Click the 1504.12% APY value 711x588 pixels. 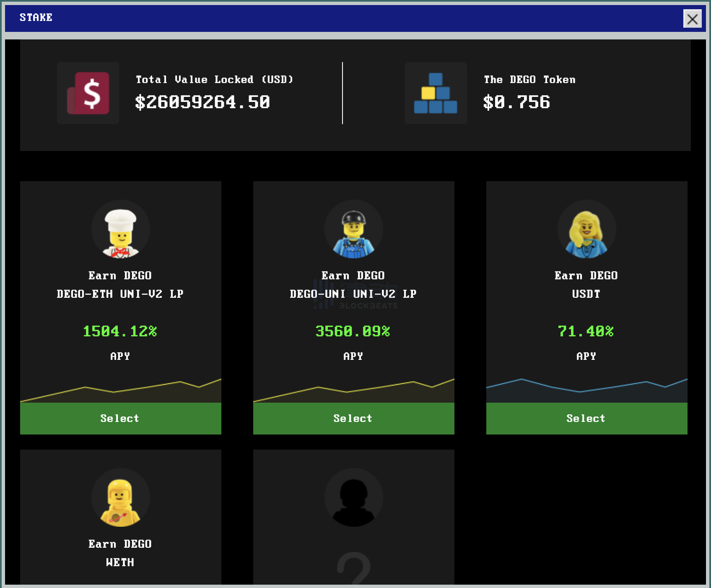(120, 331)
